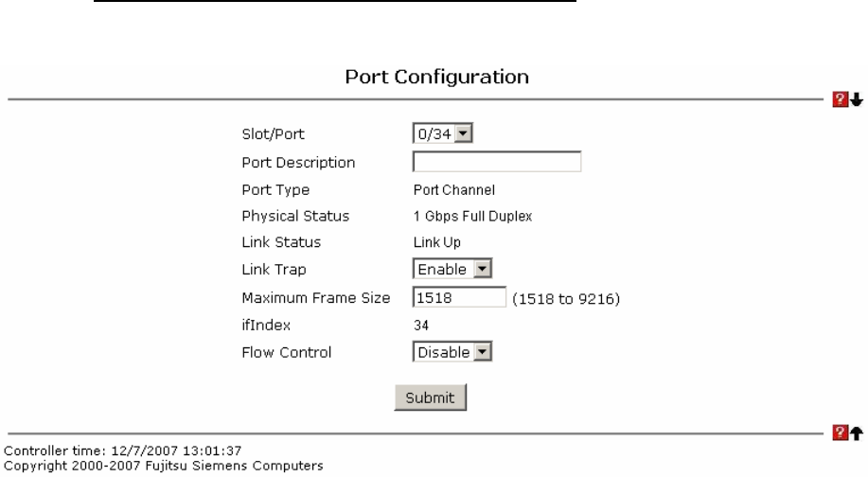Click the (1518 to 9216) range hint
Screen dimensions: 868x477
tap(572, 299)
